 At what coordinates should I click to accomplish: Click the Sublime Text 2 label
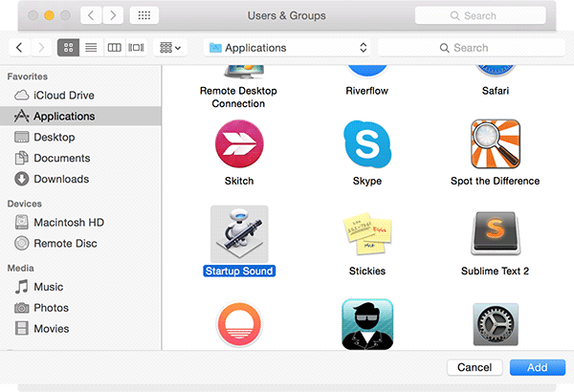(x=495, y=271)
